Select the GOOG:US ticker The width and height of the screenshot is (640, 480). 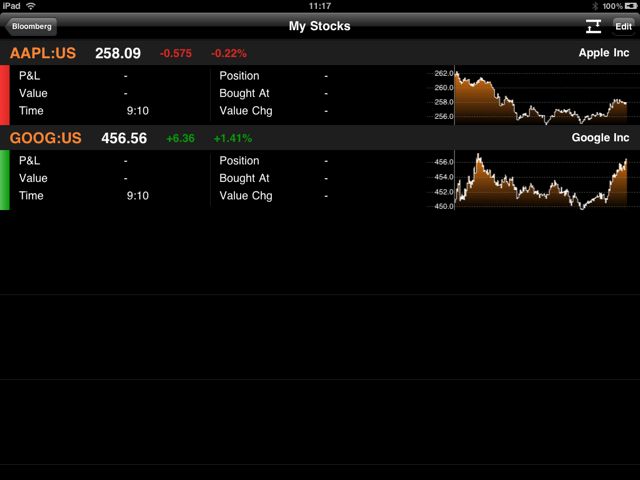[46, 138]
